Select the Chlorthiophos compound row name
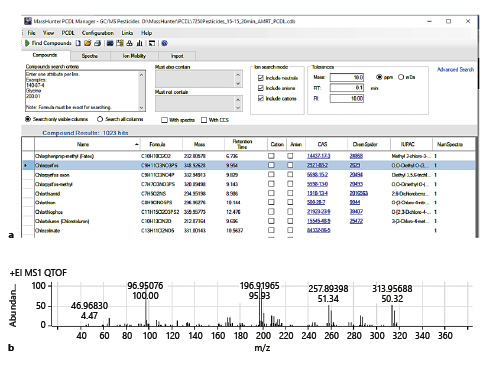 pyautogui.click(x=49, y=212)
